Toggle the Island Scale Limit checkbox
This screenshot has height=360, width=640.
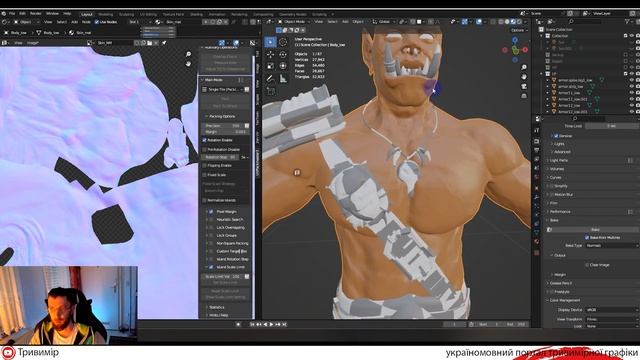click(x=211, y=267)
